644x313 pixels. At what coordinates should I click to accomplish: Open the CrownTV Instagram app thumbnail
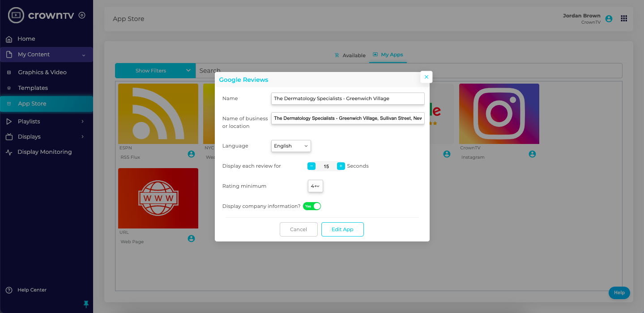(x=499, y=114)
